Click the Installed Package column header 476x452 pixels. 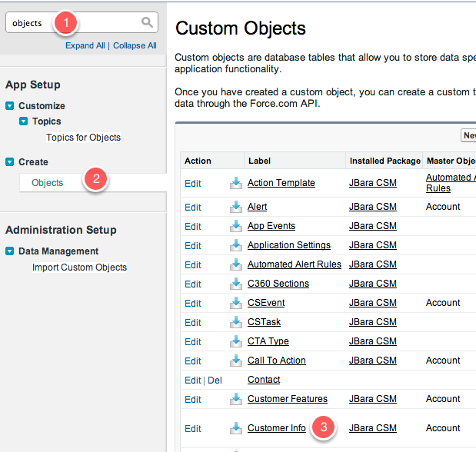pyautogui.click(x=385, y=161)
